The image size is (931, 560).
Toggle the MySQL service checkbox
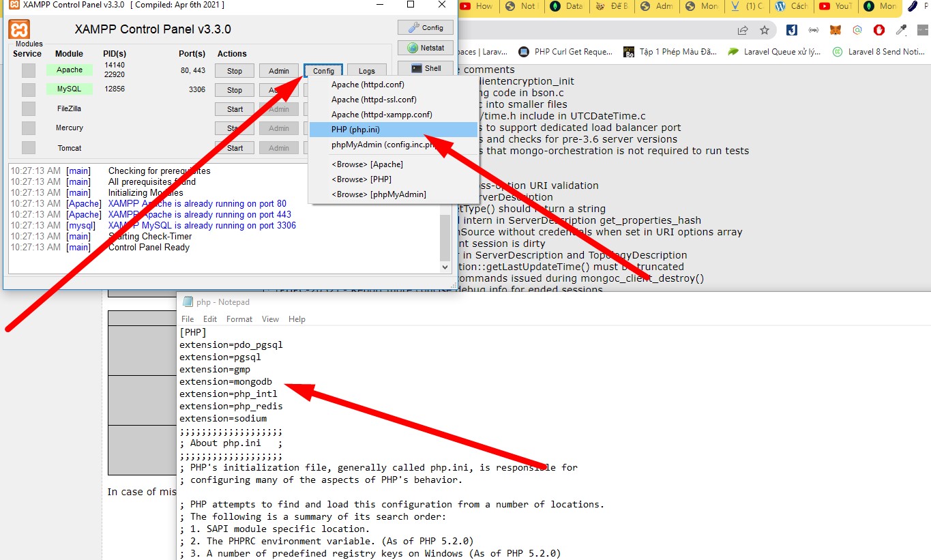28,89
